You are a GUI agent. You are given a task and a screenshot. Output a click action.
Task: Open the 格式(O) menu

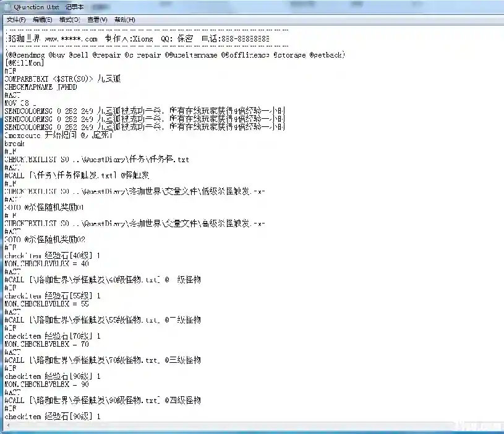(70, 20)
